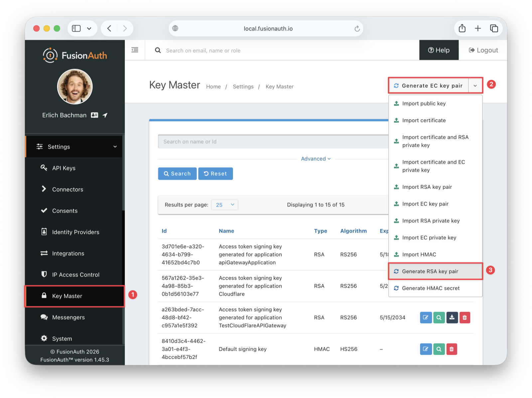Open the Results per page dropdown showing 25
The height and width of the screenshot is (398, 532).
point(224,205)
